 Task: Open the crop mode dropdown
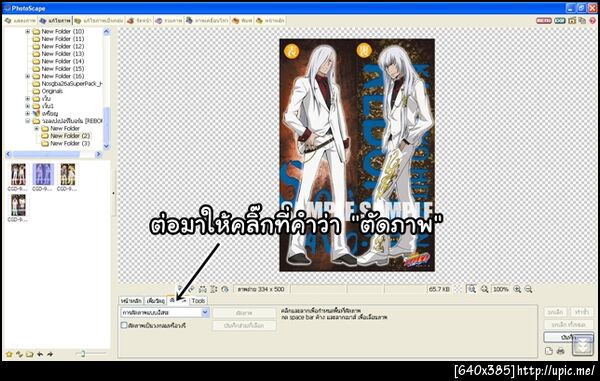click(205, 313)
